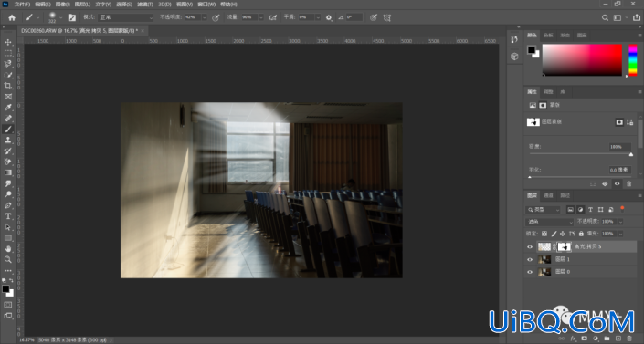Select the Frame tool

(x=8, y=97)
